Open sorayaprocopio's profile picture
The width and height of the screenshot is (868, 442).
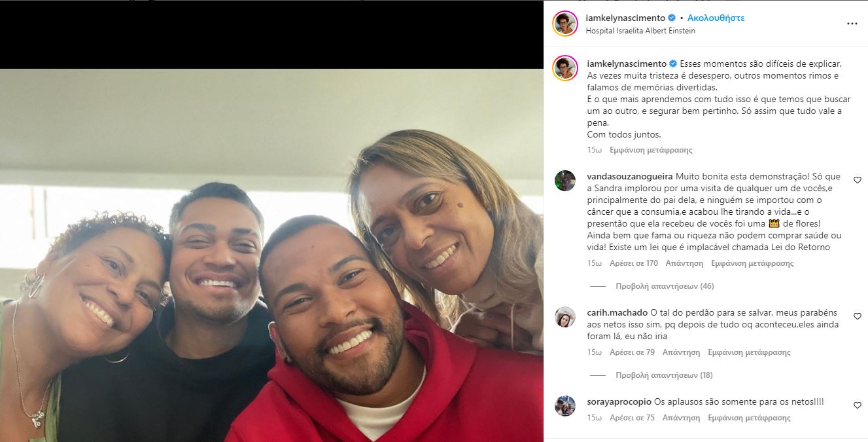point(565,406)
